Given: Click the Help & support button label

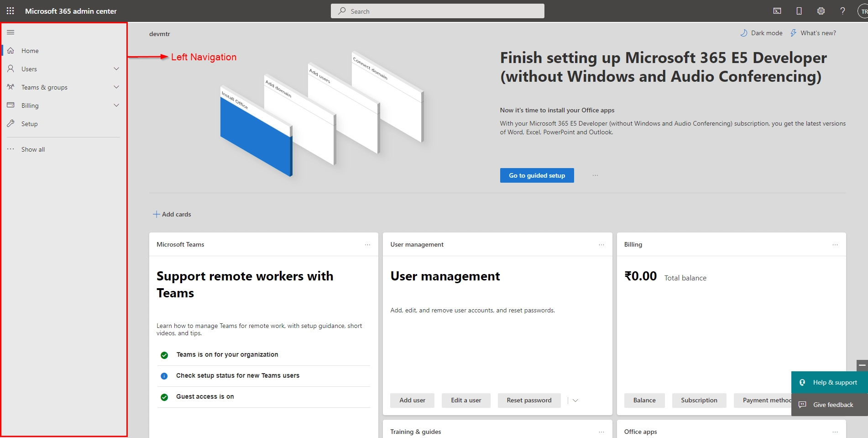Looking at the screenshot, I should pos(835,382).
